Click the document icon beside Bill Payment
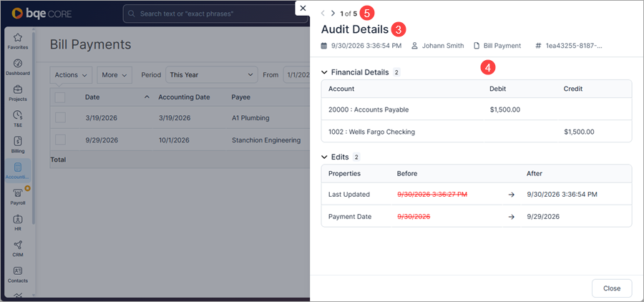 [477, 46]
